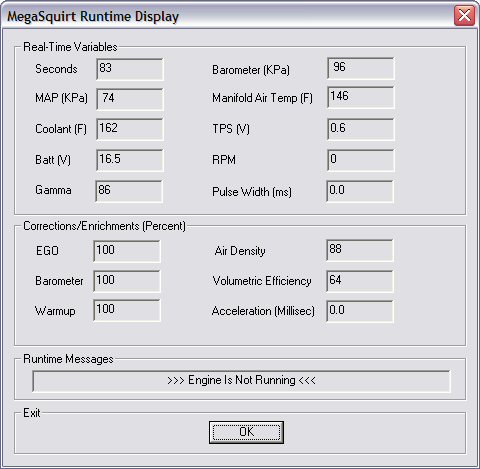Click the Acceleration (Millisec) field

pos(360,311)
